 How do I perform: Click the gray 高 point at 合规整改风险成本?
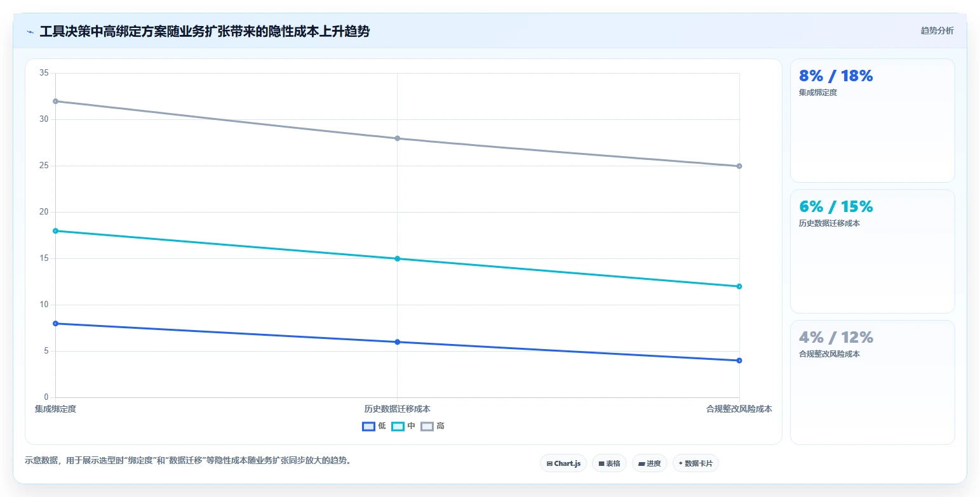(x=739, y=166)
